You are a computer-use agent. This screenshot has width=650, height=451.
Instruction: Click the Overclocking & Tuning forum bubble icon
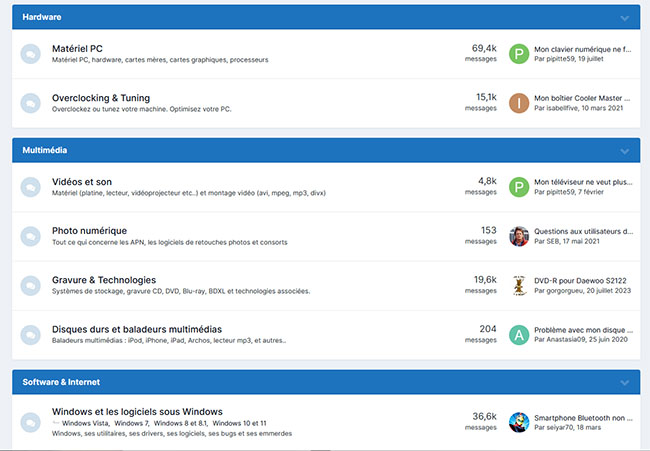[x=31, y=103]
